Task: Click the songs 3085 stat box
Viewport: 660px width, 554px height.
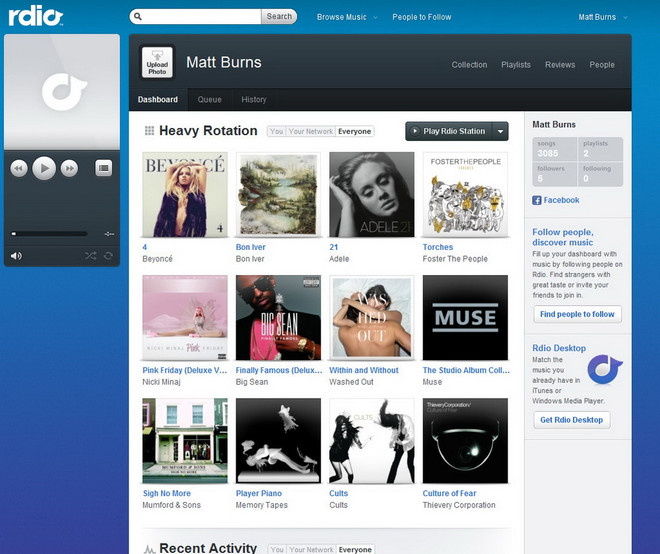Action: (x=555, y=149)
